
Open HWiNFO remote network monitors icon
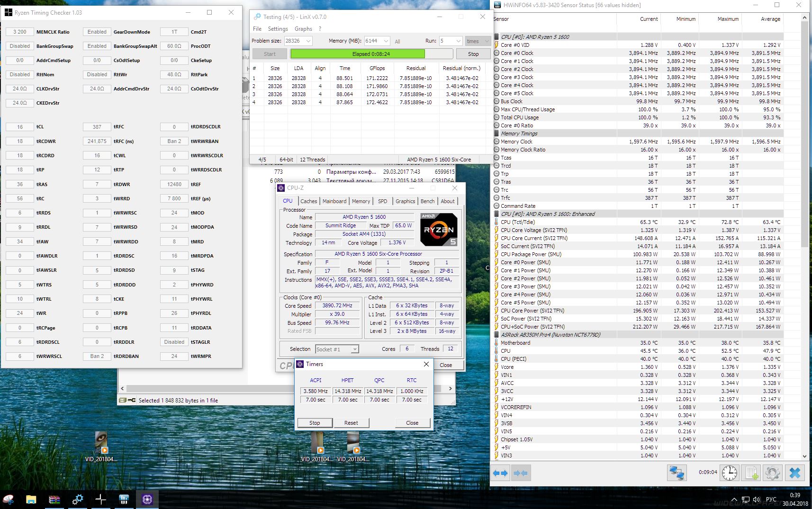point(677,473)
